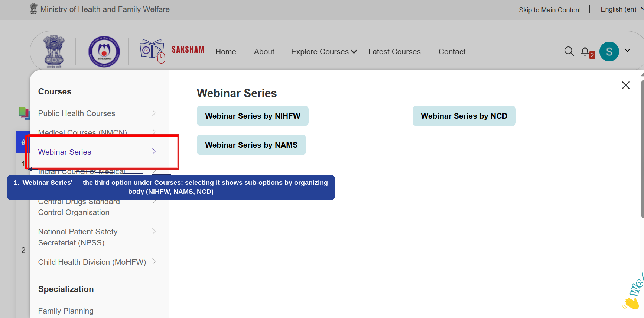Go to the Home menu item
The width and height of the screenshot is (644, 318).
click(226, 52)
